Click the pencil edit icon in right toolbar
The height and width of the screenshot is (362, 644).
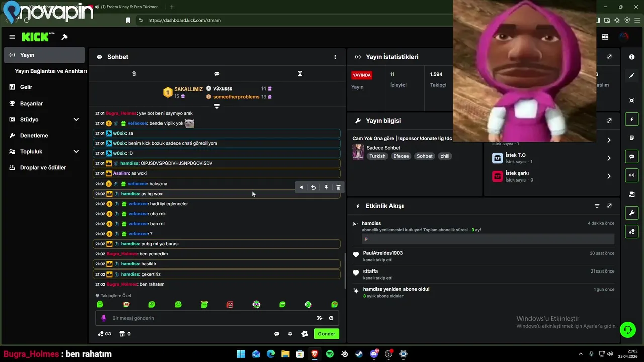tap(632, 76)
